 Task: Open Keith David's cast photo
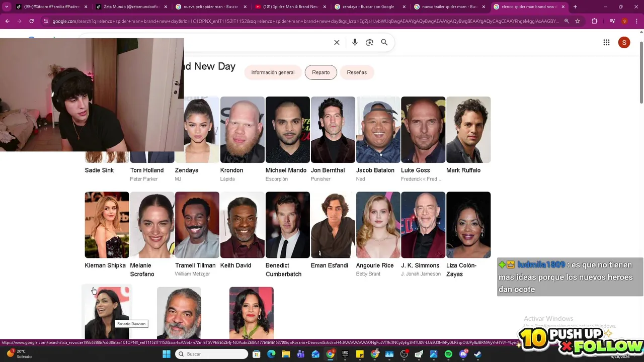point(242,225)
